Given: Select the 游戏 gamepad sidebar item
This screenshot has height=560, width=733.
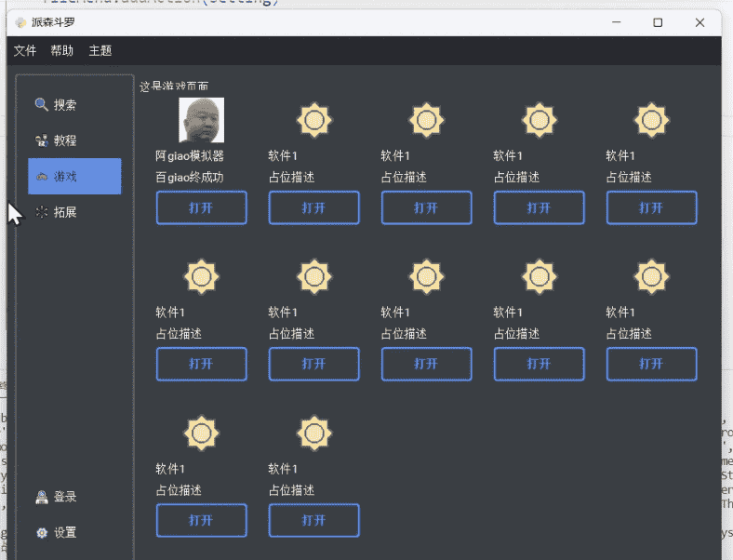Looking at the screenshot, I should click(x=74, y=176).
